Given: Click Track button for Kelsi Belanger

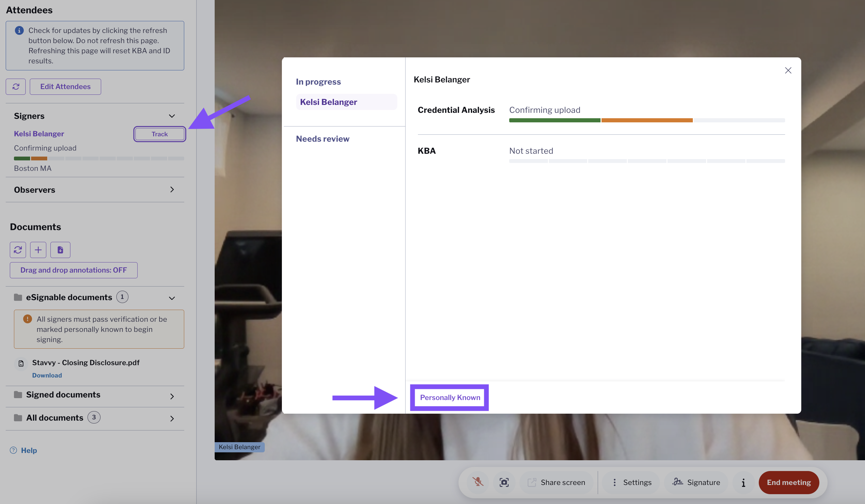Looking at the screenshot, I should (159, 134).
